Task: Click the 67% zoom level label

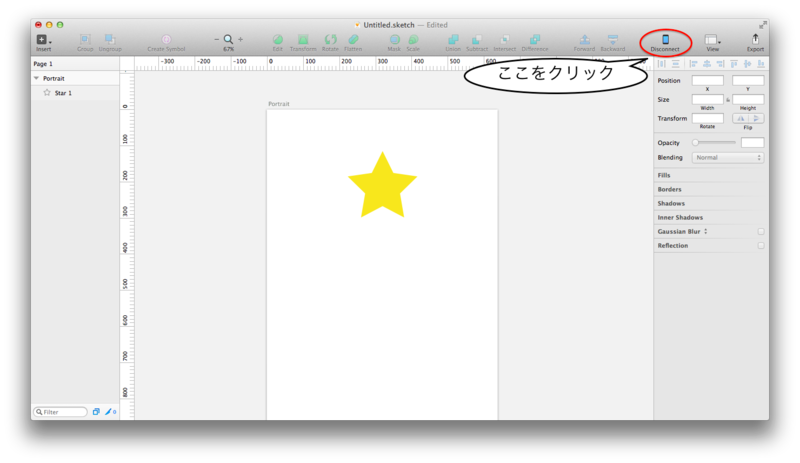Action: tap(228, 49)
